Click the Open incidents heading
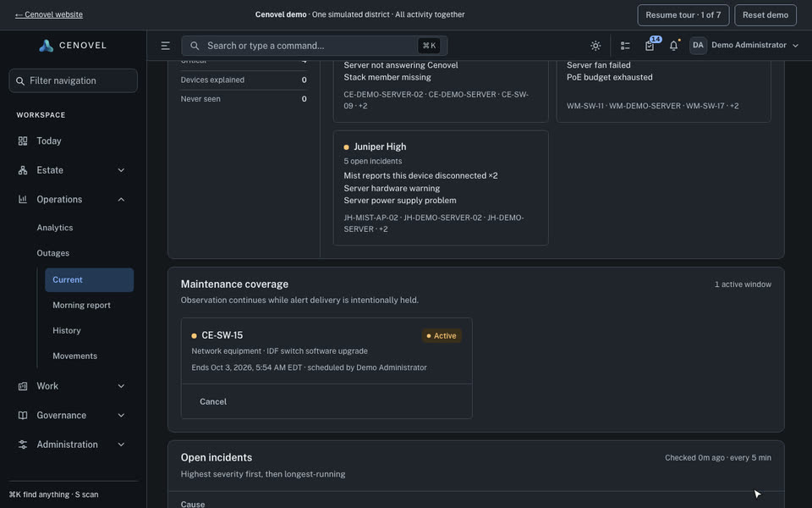812x508 pixels. pyautogui.click(x=217, y=458)
